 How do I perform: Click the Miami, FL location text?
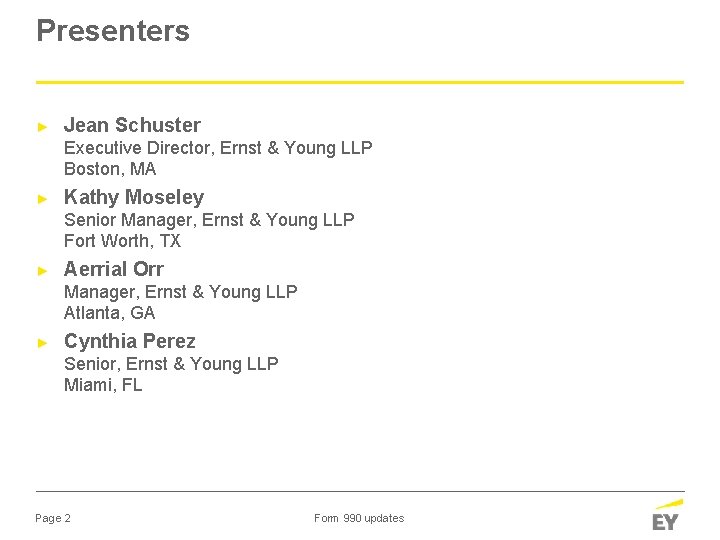103,385
